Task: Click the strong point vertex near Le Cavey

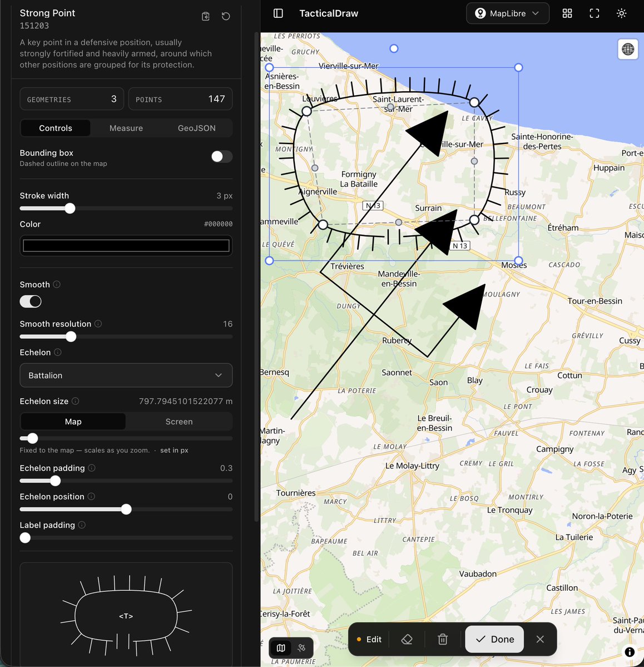Action: click(474, 102)
